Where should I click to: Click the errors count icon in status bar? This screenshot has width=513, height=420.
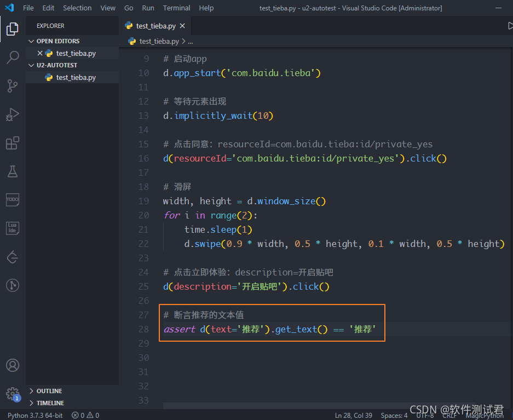pos(75,416)
